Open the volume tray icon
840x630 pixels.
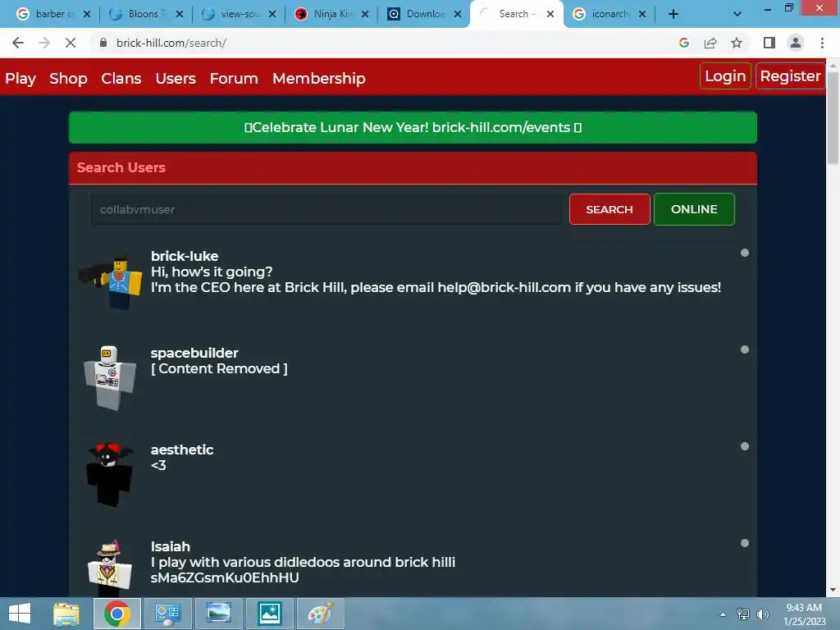(x=763, y=614)
